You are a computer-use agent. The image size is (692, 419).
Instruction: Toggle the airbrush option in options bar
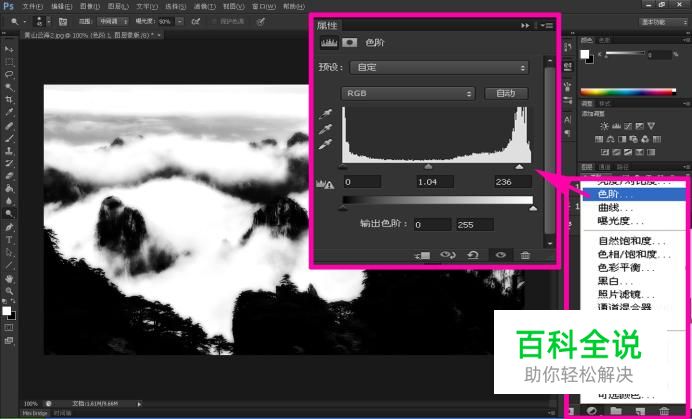196,21
